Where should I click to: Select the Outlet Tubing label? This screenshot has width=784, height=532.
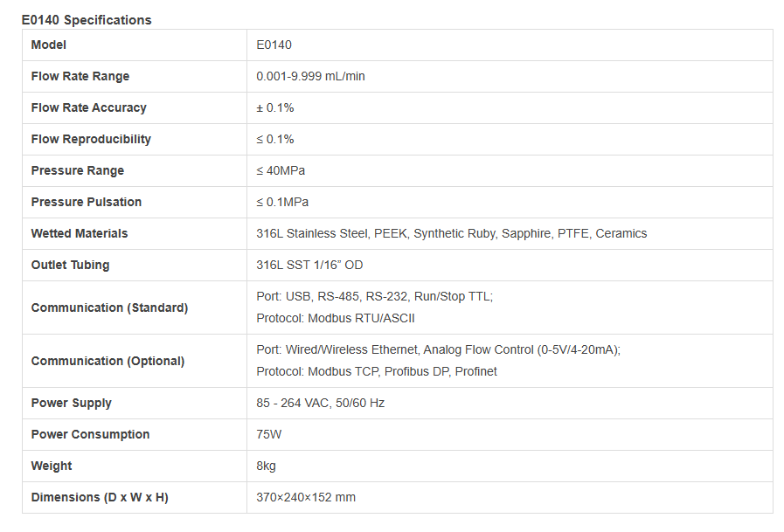point(70,266)
